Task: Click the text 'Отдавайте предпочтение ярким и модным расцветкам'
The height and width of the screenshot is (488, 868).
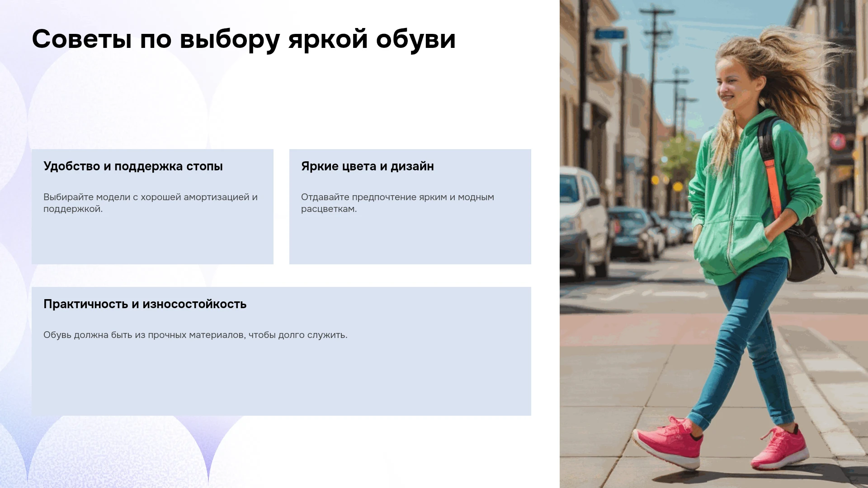Action: [397, 203]
